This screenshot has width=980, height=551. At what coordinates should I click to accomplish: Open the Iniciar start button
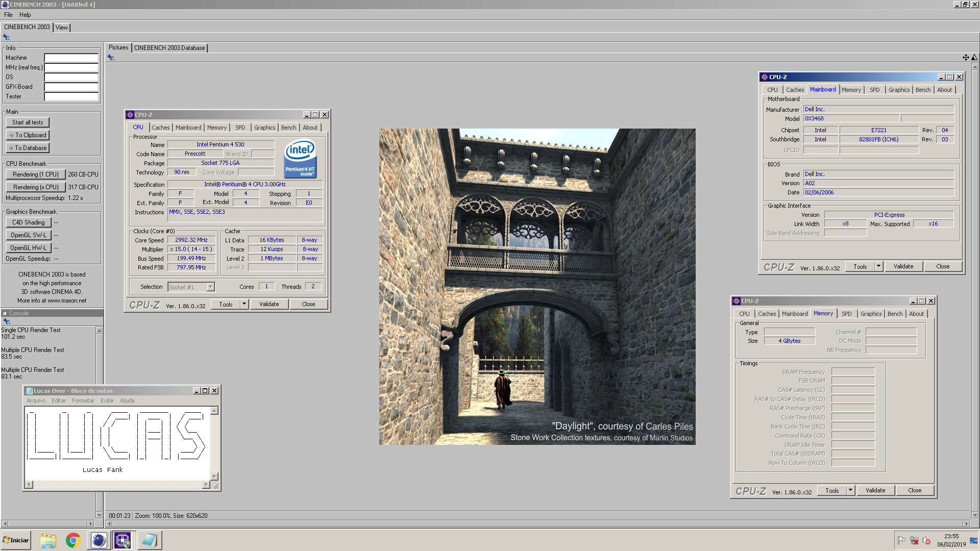pyautogui.click(x=16, y=540)
